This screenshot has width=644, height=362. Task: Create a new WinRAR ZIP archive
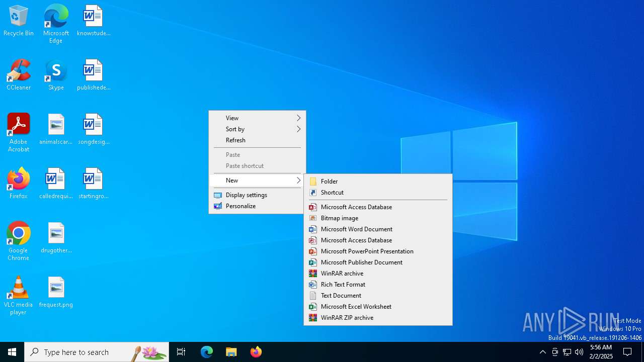click(378, 318)
